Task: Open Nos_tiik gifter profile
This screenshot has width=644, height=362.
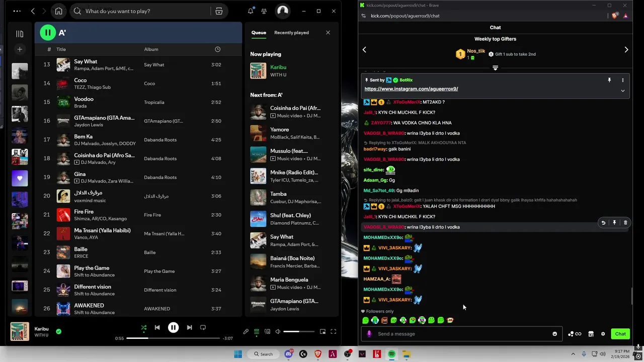Action: (x=475, y=51)
